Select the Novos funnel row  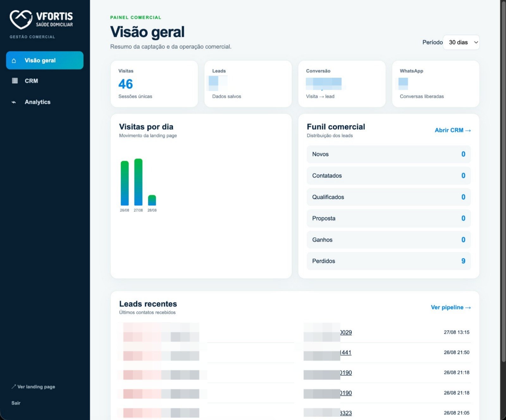tap(389, 154)
